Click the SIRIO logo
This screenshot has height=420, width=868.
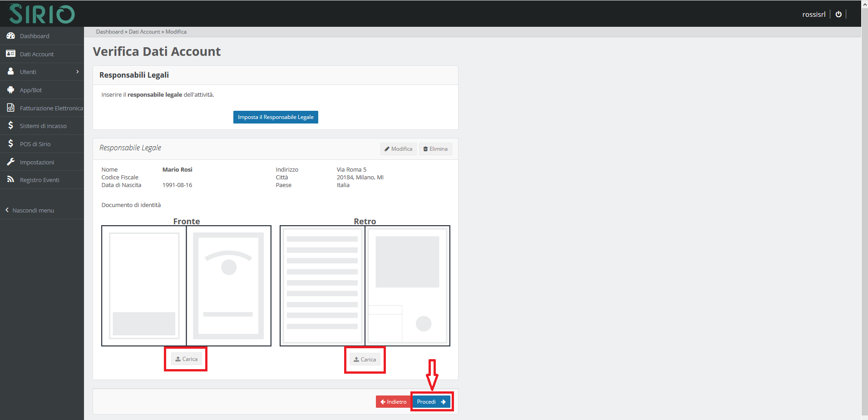[x=42, y=14]
